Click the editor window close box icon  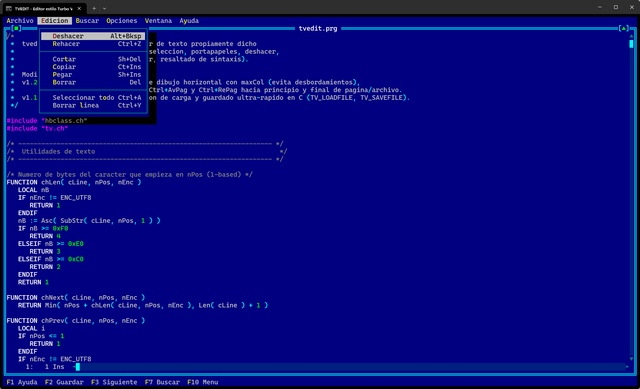(x=16, y=29)
